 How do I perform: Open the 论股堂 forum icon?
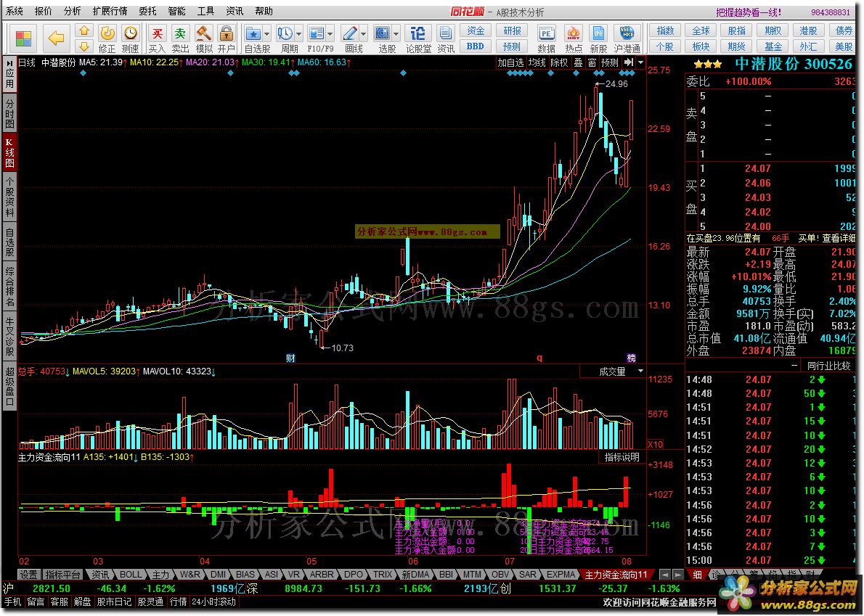point(418,33)
